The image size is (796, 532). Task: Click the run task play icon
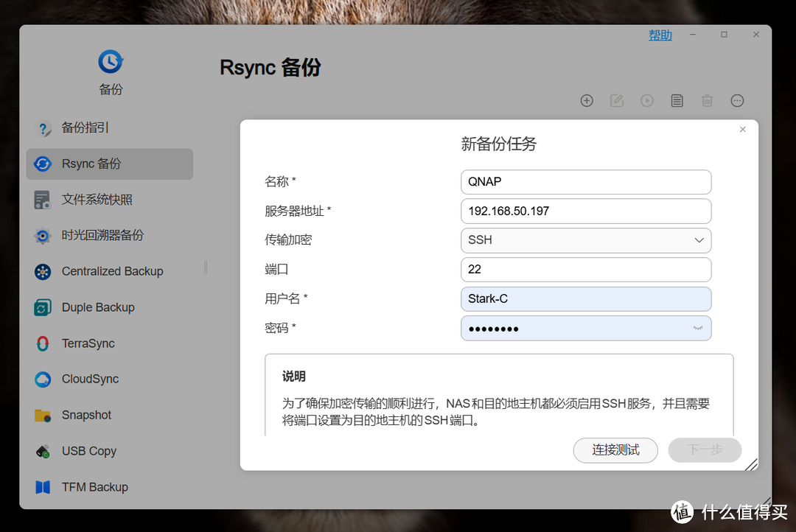point(647,101)
